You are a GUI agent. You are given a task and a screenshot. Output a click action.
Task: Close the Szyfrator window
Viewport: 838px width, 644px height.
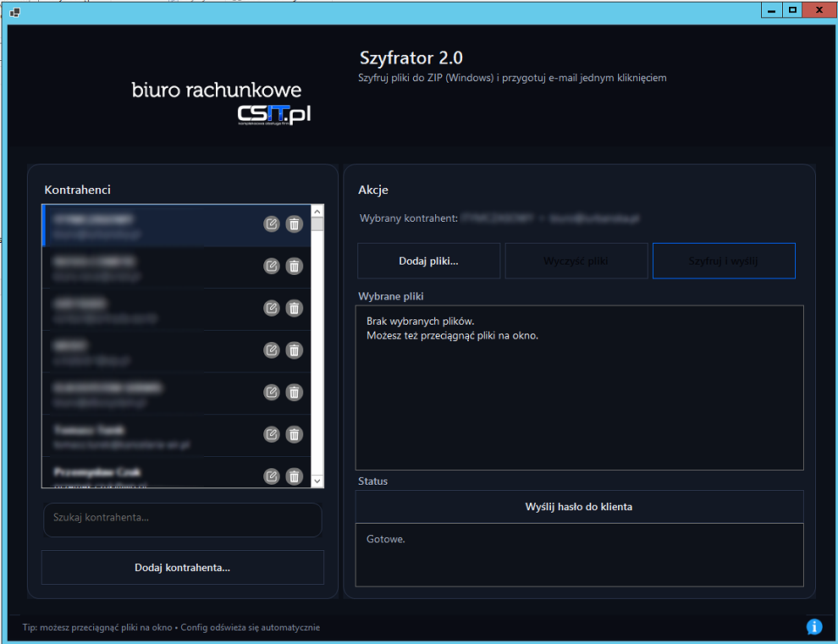tap(819, 10)
